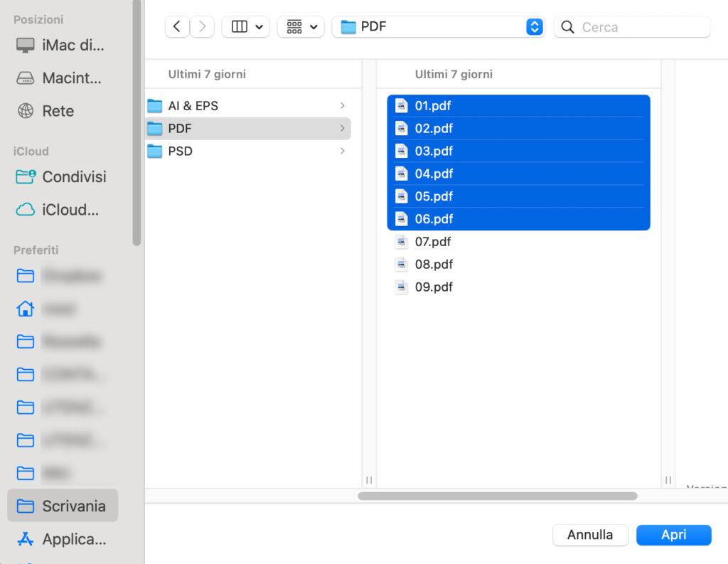Click the PSD folder icon

154,151
